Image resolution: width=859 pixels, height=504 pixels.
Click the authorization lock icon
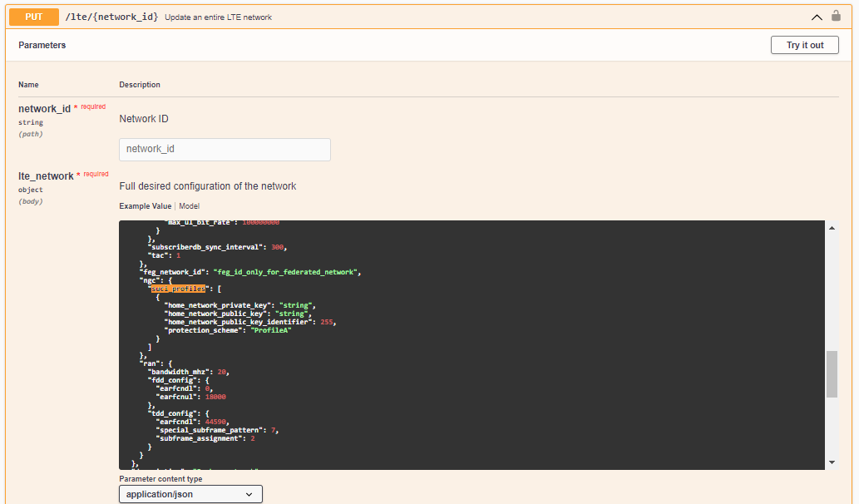tap(836, 16)
